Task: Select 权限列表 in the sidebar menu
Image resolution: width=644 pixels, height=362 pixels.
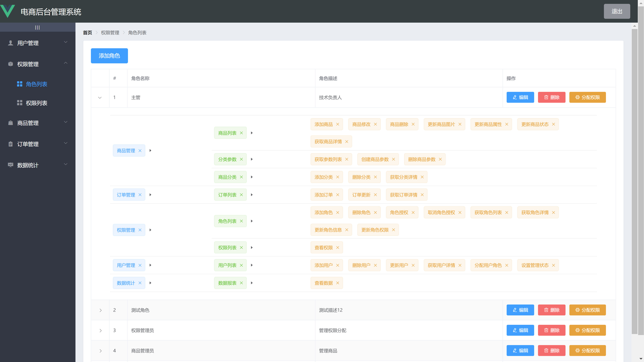Action: 37,103
